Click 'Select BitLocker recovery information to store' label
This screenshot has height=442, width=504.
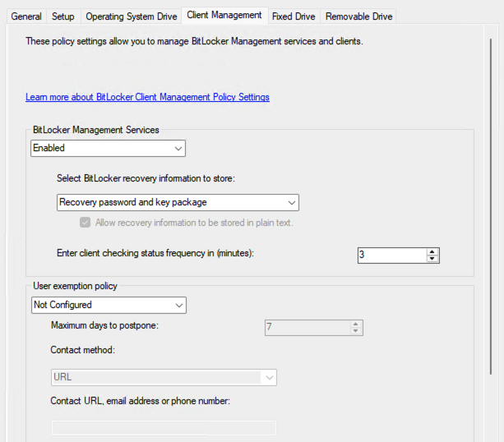146,178
